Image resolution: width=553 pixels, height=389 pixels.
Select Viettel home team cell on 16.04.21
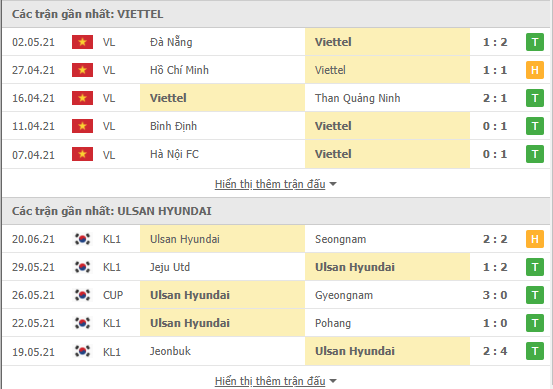tap(223, 98)
